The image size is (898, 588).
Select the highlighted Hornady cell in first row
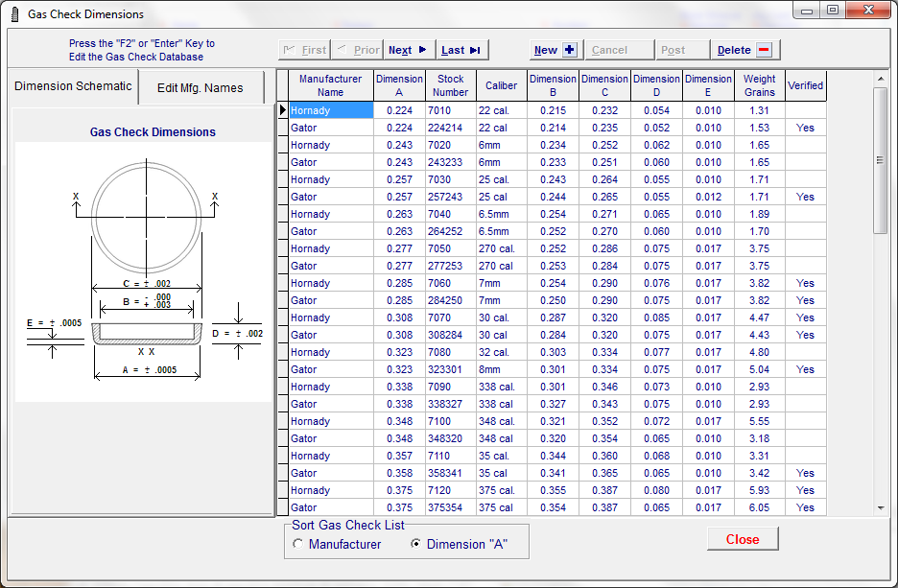click(330, 110)
